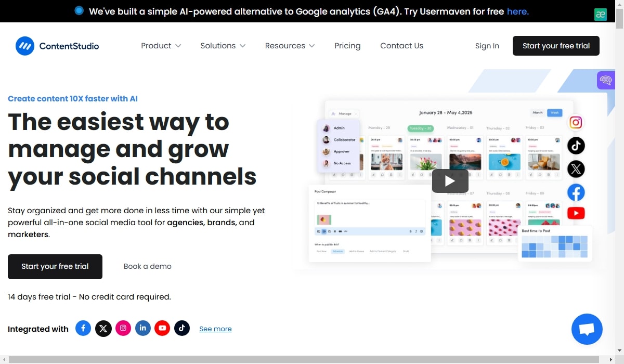This screenshot has height=364, width=624.
Task: Click the pink Instagram integration icon
Action: click(x=123, y=328)
